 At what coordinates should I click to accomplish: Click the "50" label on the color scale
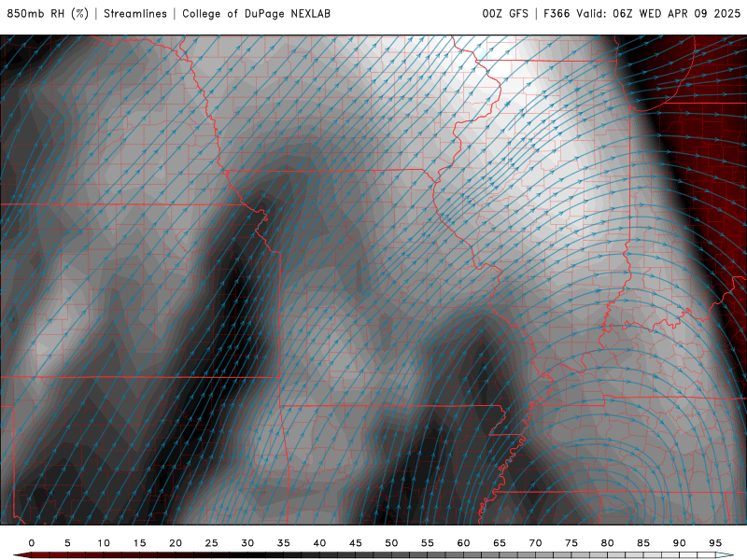(x=391, y=543)
